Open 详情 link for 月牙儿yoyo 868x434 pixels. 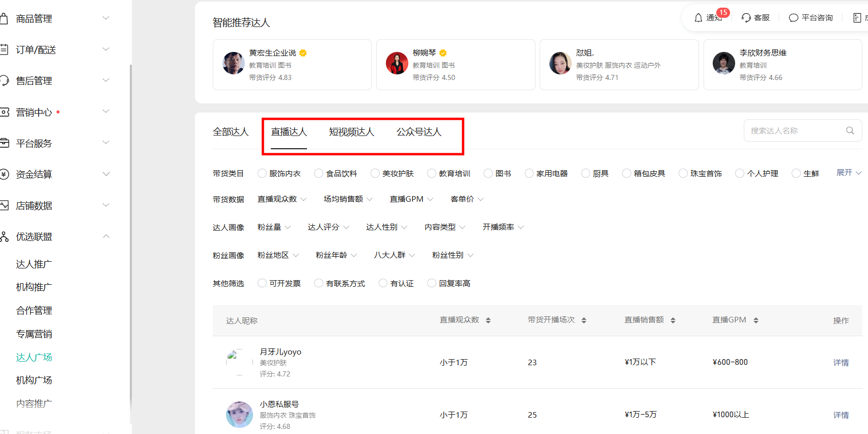coord(841,363)
